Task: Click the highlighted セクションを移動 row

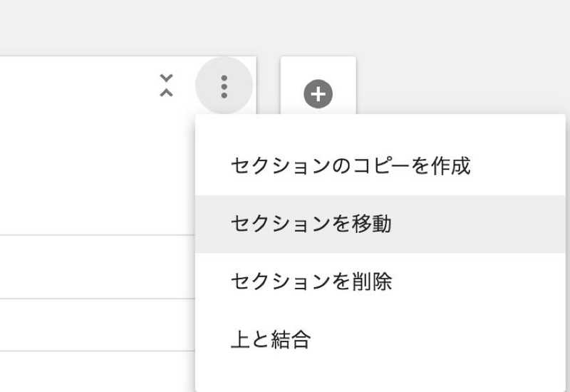Action: pyautogui.click(x=380, y=224)
